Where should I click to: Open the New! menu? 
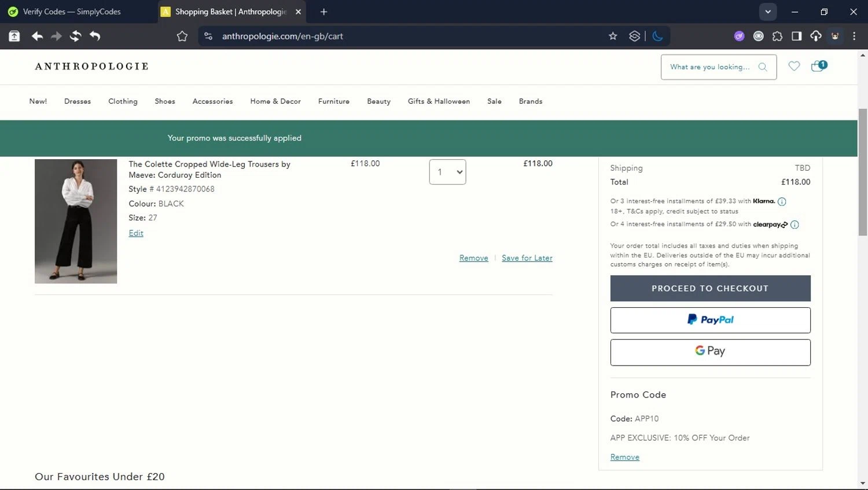coord(38,101)
